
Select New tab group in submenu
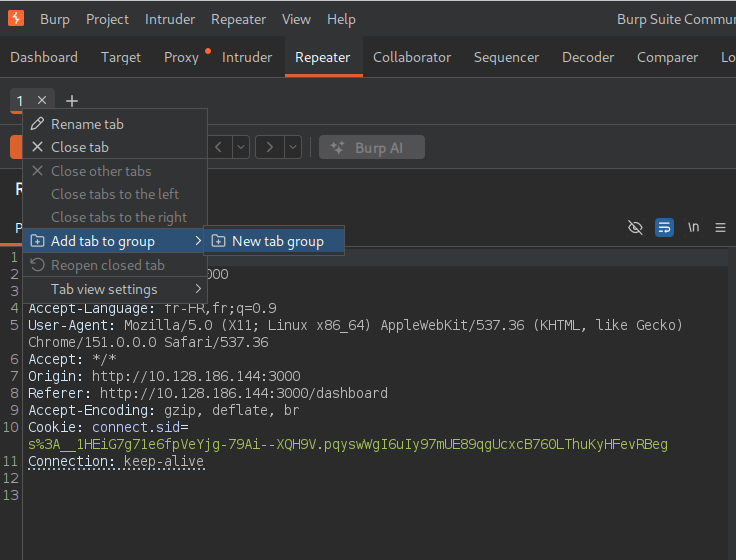pyautogui.click(x=274, y=241)
